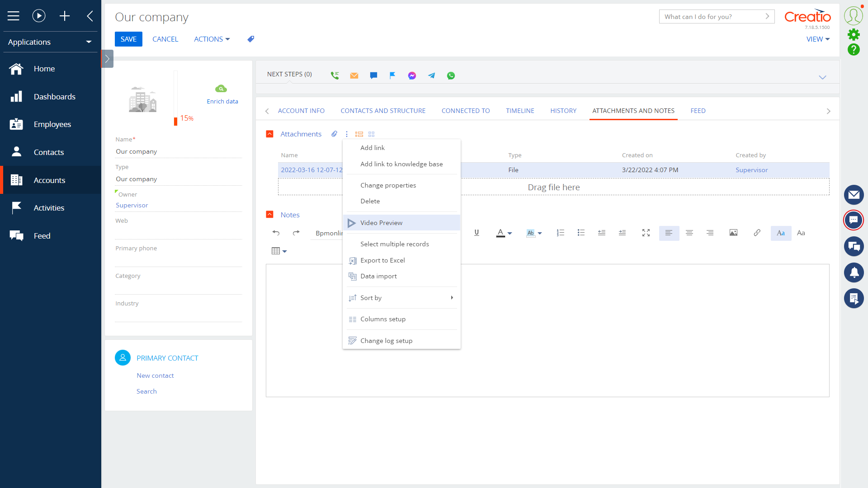Insert image in notes toolbar
Image resolution: width=868 pixels, height=488 pixels.
tap(733, 233)
